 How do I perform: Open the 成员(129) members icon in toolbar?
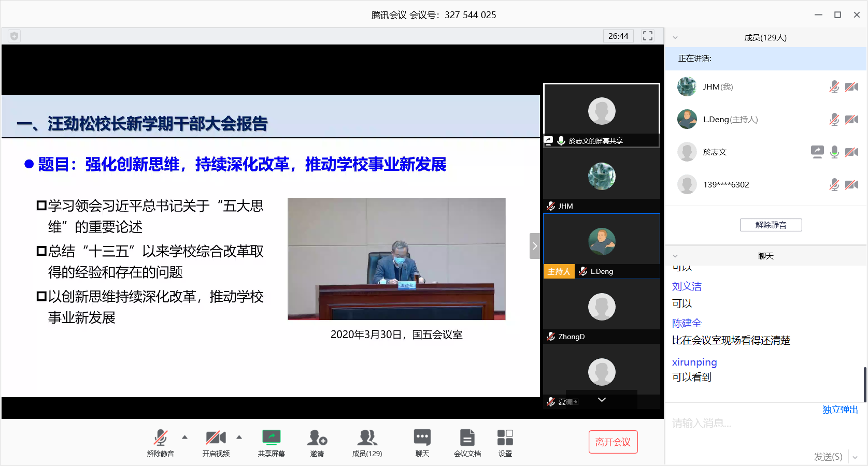click(367, 438)
